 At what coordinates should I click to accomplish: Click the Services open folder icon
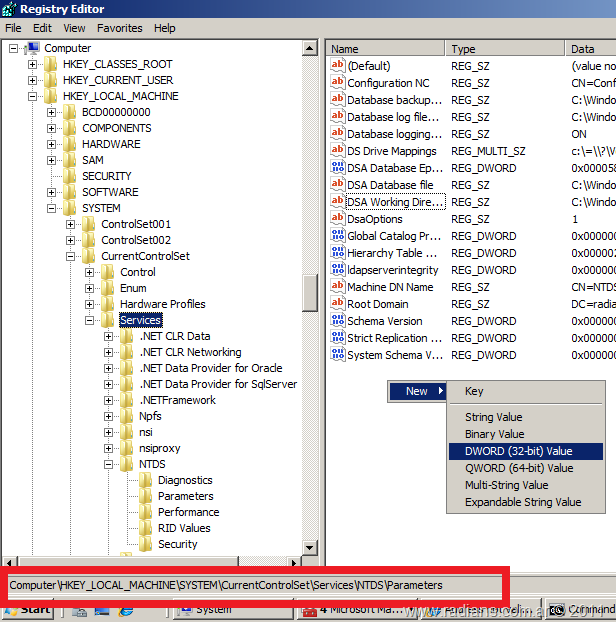click(108, 320)
